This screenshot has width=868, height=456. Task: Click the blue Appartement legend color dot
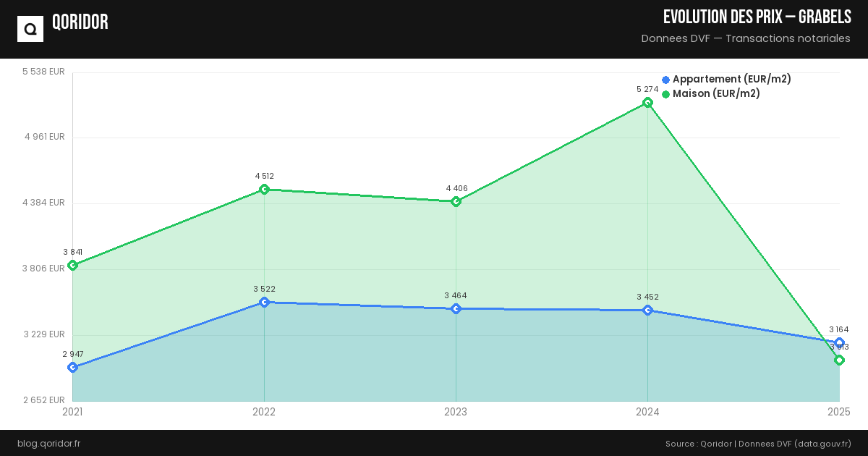(666, 80)
